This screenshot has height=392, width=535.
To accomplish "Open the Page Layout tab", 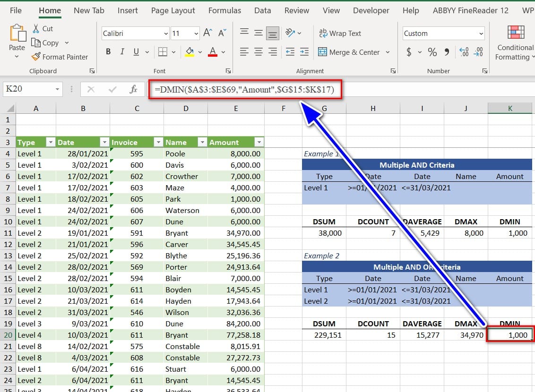I will (173, 10).
